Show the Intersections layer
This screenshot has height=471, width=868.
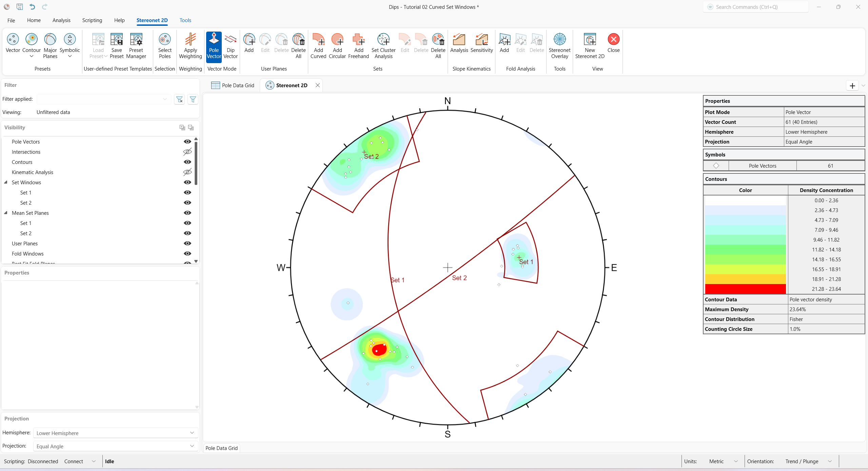[188, 152]
